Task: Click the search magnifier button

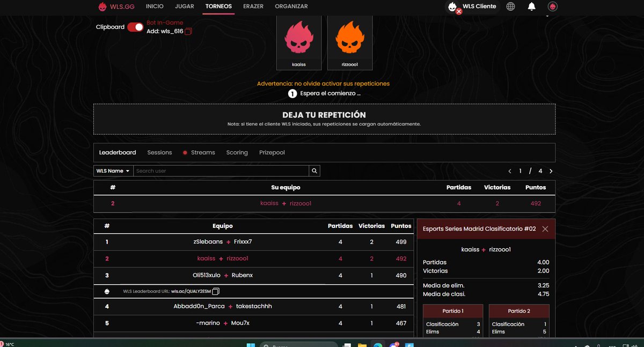Action: click(315, 171)
